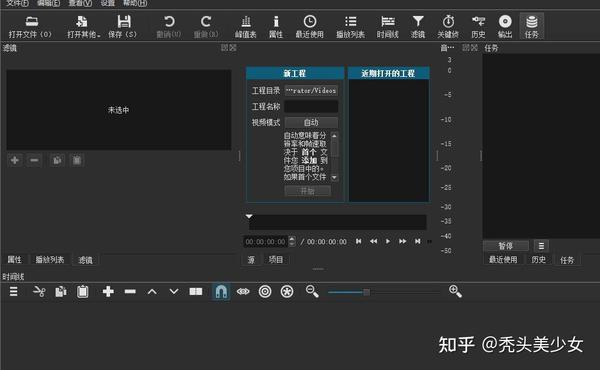Zoom in the timeline with the magnifier

coord(455,292)
